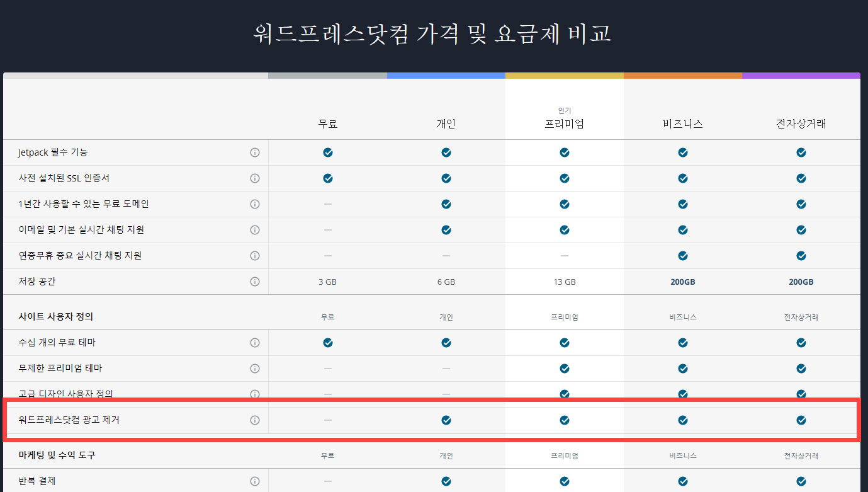Open info tooltip for 사전 설치된 SSL 인증서
This screenshot has height=492, width=868.
coord(255,178)
